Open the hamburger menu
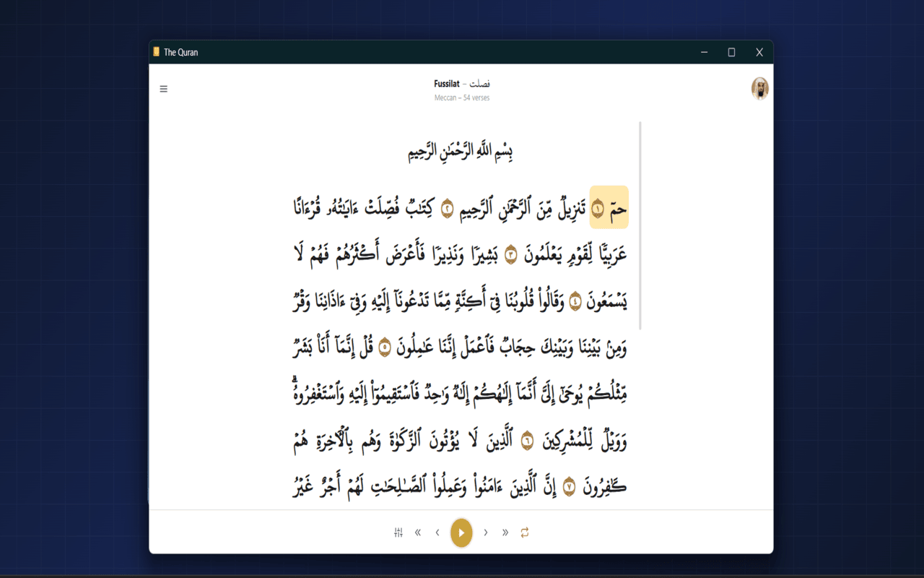 coord(164,89)
